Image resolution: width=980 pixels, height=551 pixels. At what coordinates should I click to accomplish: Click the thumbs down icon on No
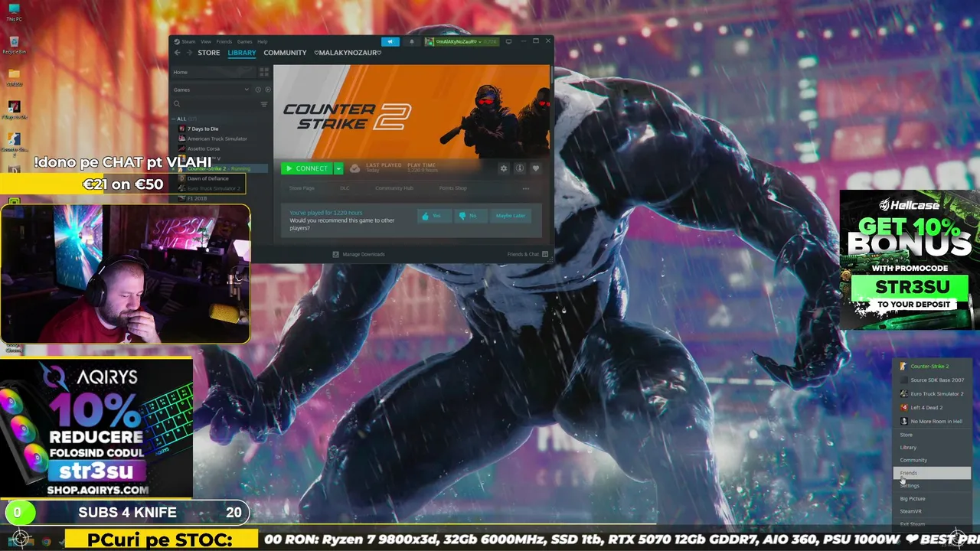click(462, 216)
